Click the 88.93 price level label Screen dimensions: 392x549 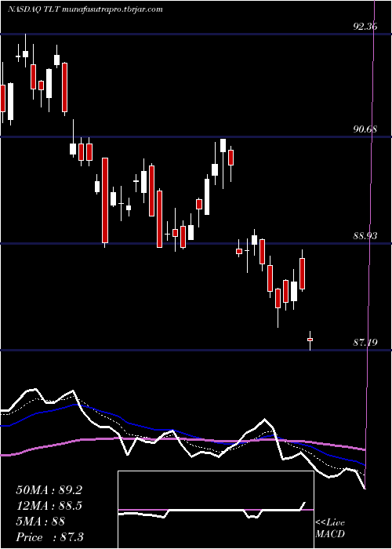365,235
